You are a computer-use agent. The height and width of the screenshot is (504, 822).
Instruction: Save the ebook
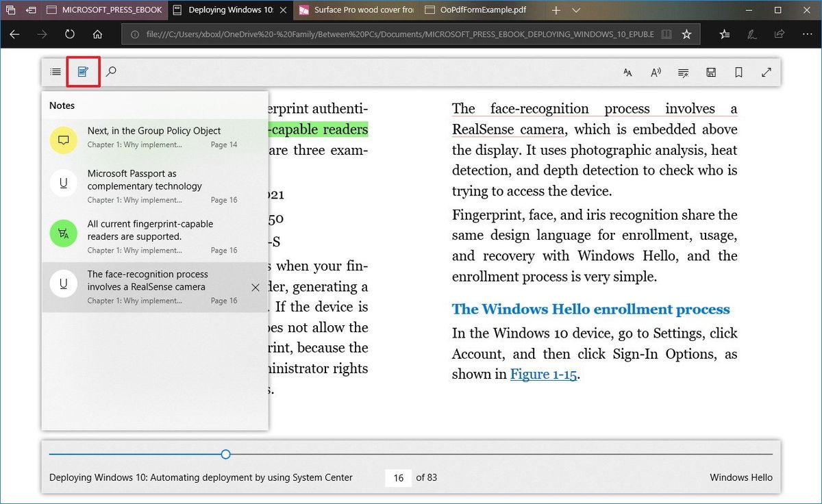pos(711,71)
